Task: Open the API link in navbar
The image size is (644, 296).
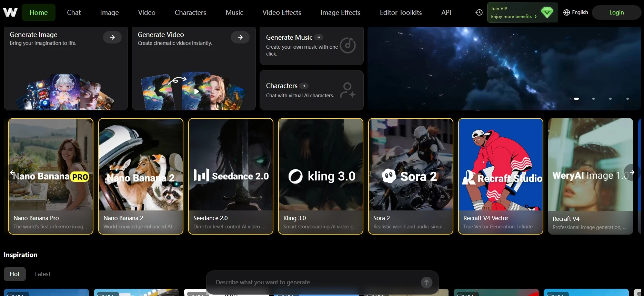Action: point(446,12)
